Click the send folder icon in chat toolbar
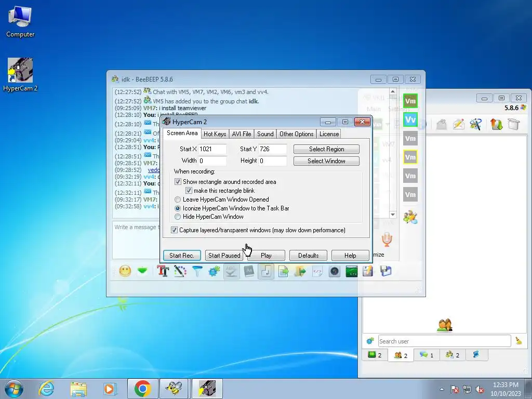 coord(300,271)
